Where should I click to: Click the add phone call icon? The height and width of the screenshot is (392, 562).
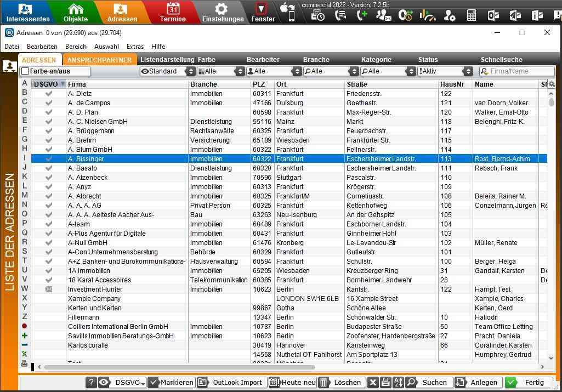tap(362, 16)
